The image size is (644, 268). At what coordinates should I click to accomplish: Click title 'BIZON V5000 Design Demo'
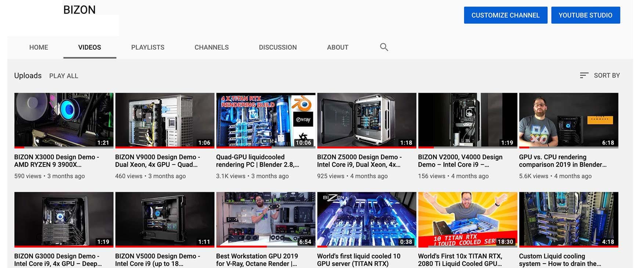point(158,260)
